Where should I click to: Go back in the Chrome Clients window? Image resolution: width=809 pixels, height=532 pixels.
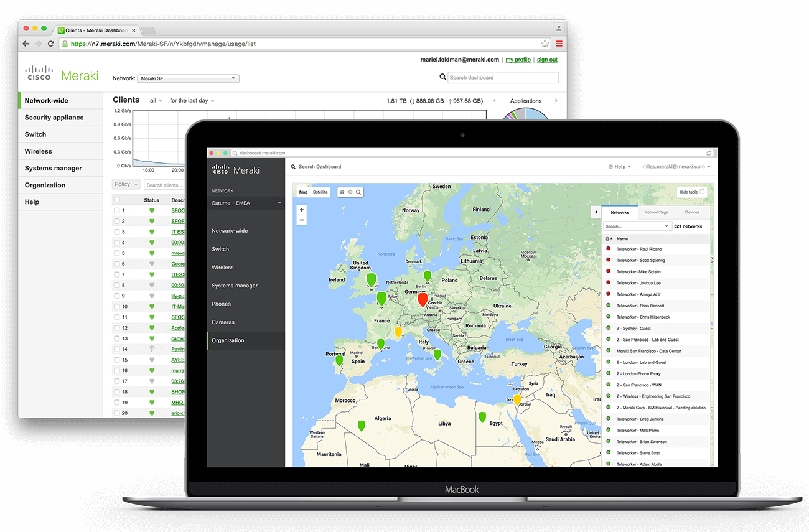(26, 44)
